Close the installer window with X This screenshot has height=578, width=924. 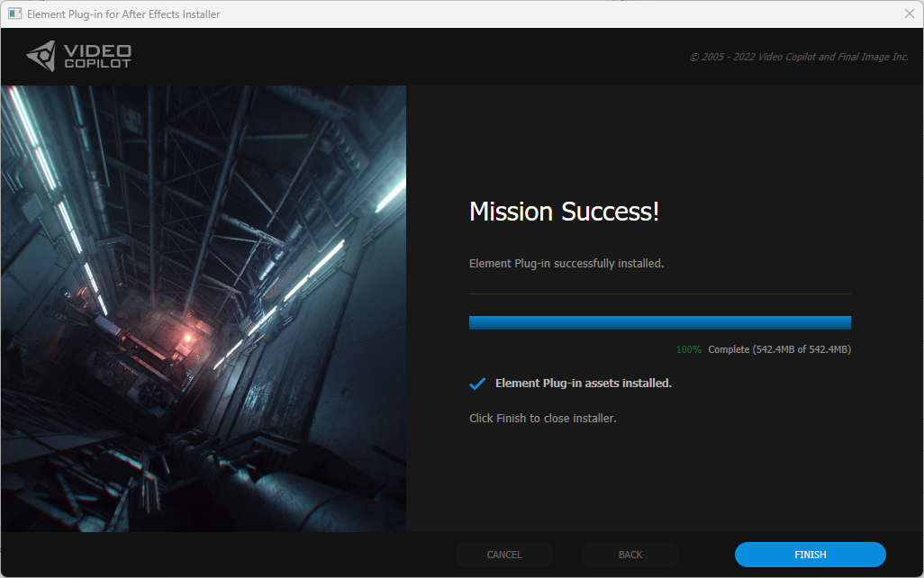pyautogui.click(x=910, y=14)
